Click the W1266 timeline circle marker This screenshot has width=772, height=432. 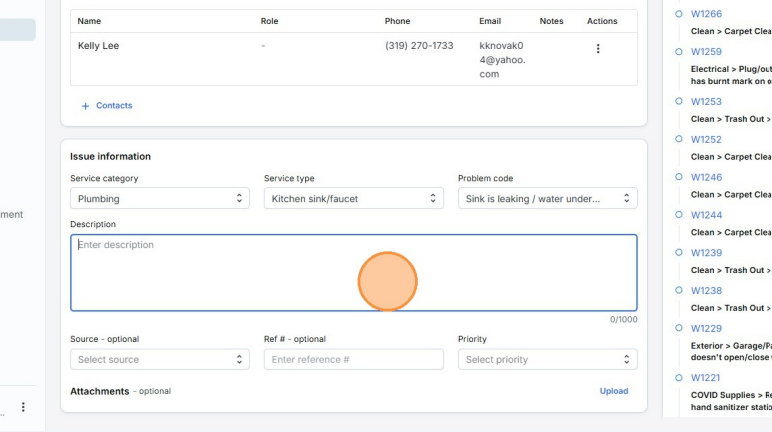coord(679,14)
